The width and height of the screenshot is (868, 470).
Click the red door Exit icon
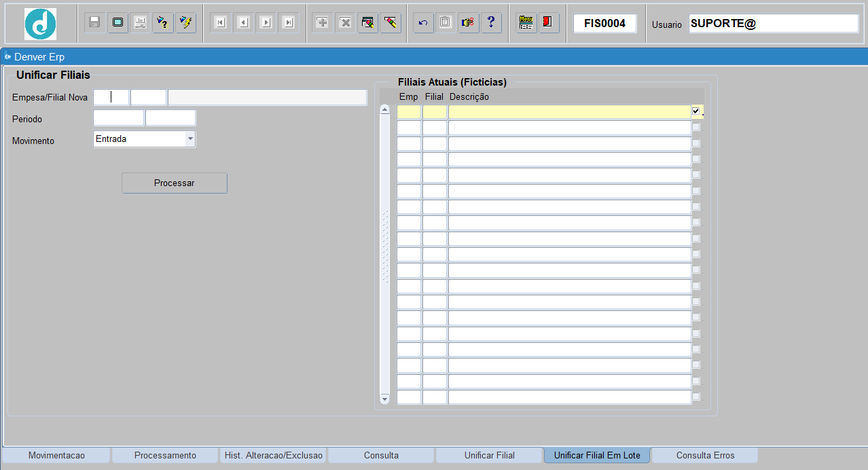click(x=547, y=22)
